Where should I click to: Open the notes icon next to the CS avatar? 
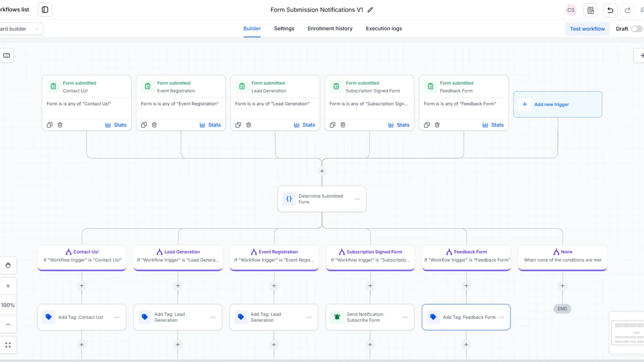pyautogui.click(x=590, y=10)
